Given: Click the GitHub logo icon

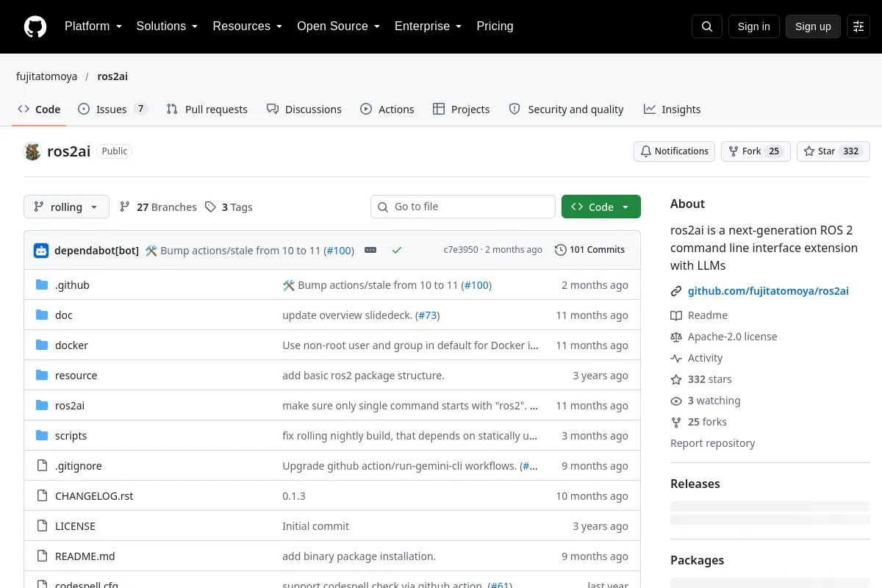Looking at the screenshot, I should coord(35,26).
